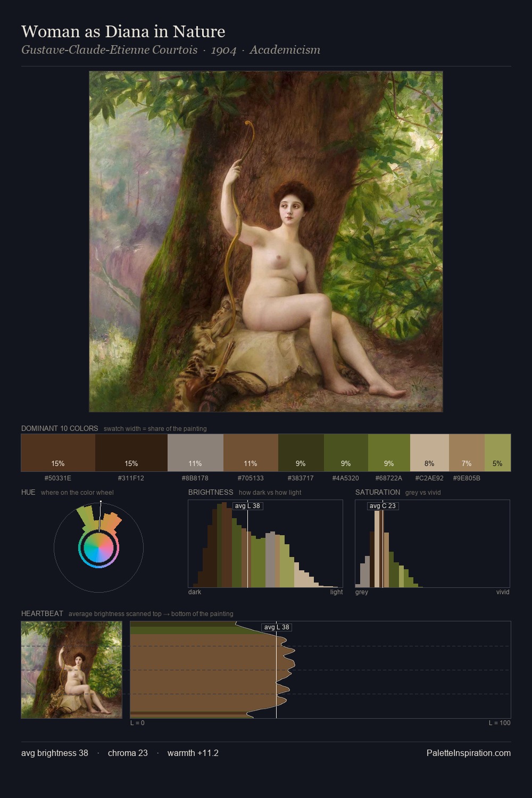Pick the grey #8B8178 swatch

click(195, 453)
